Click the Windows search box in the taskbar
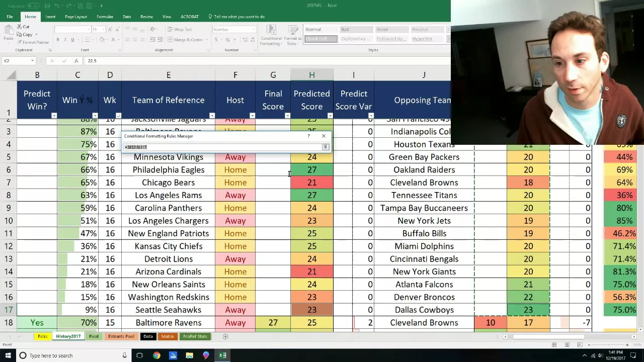The width and height of the screenshot is (644, 362). 74,355
